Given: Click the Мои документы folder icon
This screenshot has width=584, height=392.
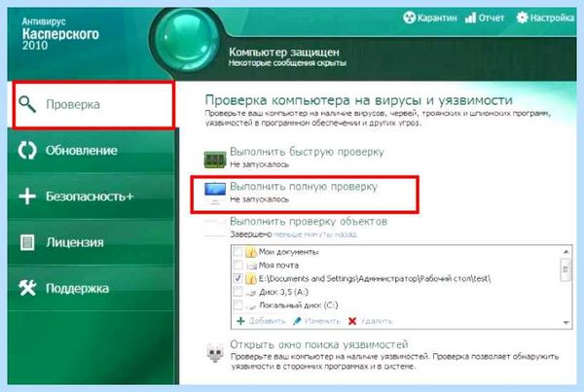Looking at the screenshot, I should [x=251, y=252].
